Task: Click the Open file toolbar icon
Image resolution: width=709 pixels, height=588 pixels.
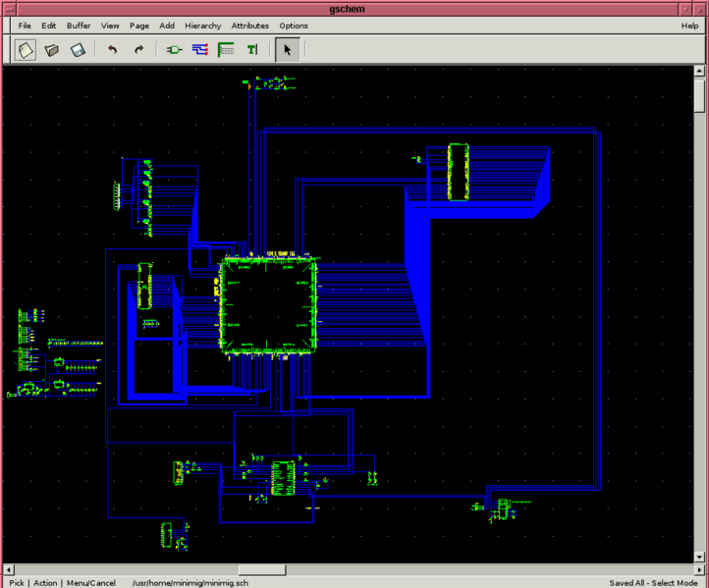Action: click(x=52, y=49)
